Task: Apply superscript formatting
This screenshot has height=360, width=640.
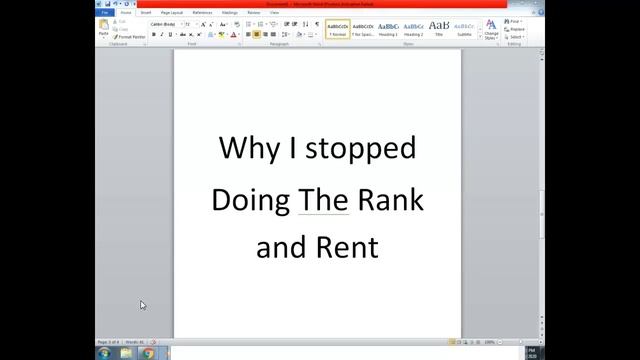Action: tap(199, 35)
